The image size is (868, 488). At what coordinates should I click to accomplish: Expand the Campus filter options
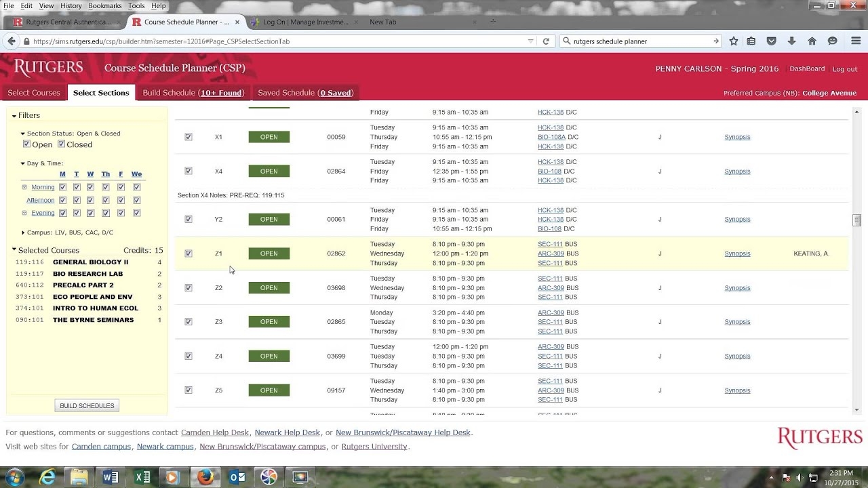point(22,232)
